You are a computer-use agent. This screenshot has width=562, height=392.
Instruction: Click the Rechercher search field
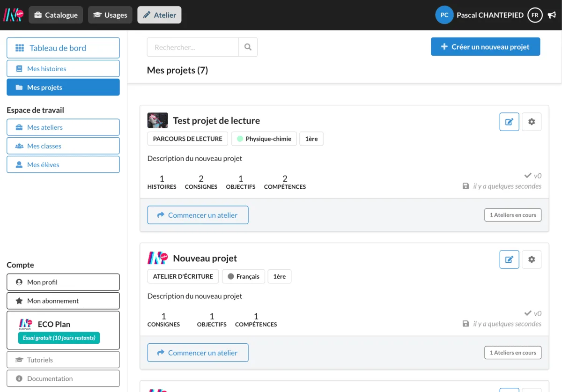coord(193,47)
